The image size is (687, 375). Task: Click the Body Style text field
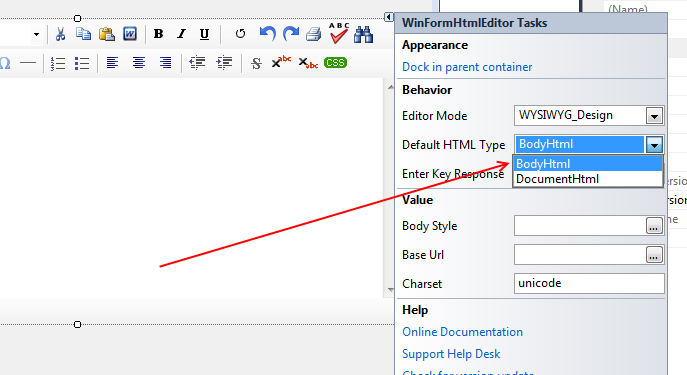click(580, 226)
